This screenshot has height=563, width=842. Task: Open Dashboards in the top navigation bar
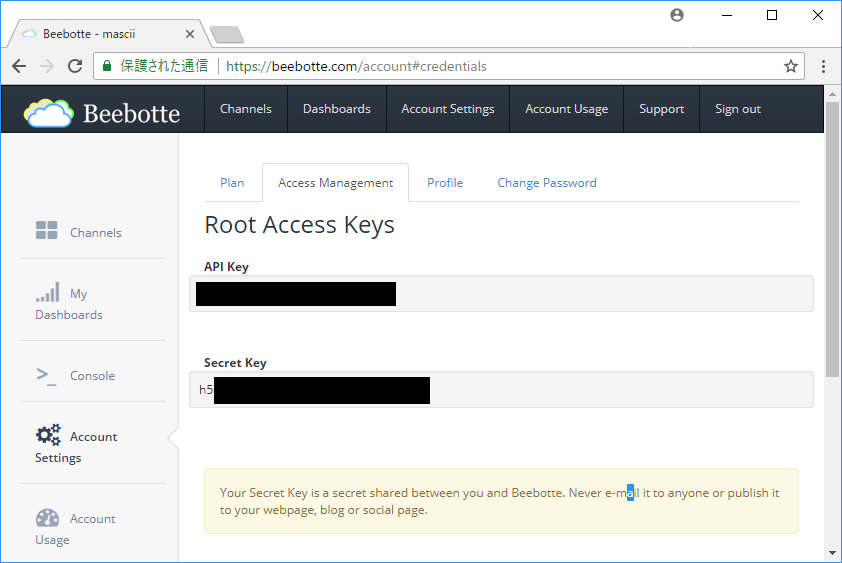[337, 109]
